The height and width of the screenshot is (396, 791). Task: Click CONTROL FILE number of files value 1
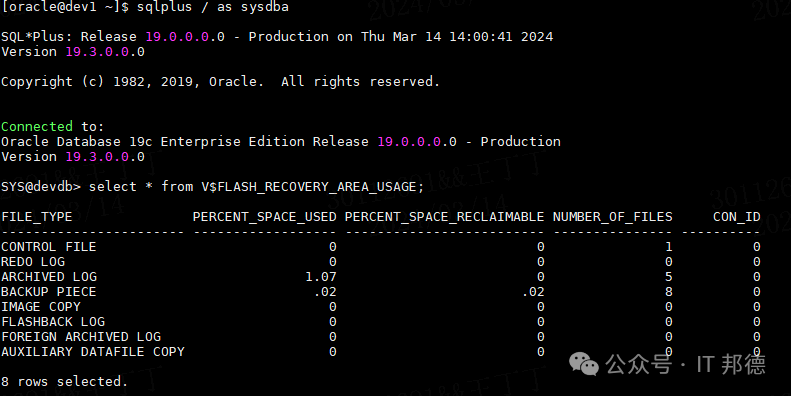[x=668, y=247]
